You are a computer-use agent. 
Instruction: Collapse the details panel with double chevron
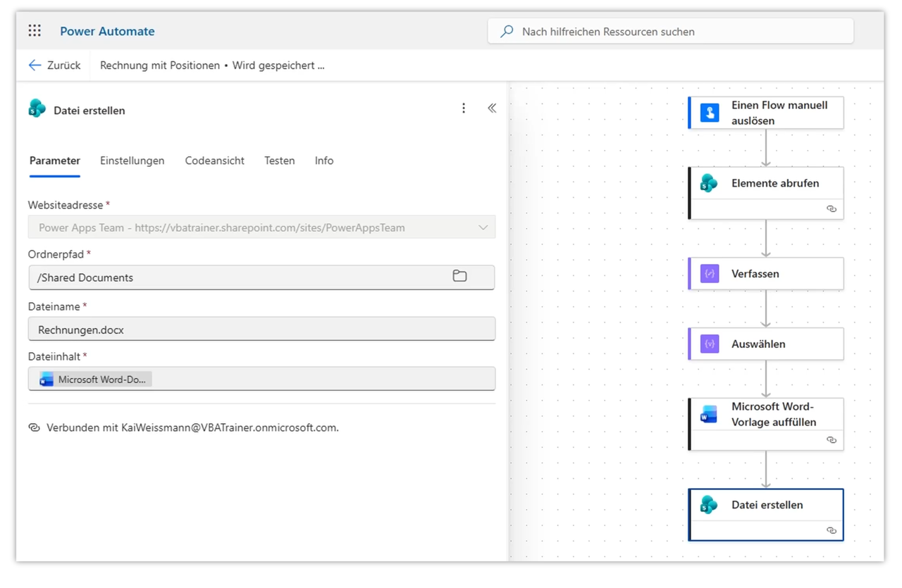(492, 108)
